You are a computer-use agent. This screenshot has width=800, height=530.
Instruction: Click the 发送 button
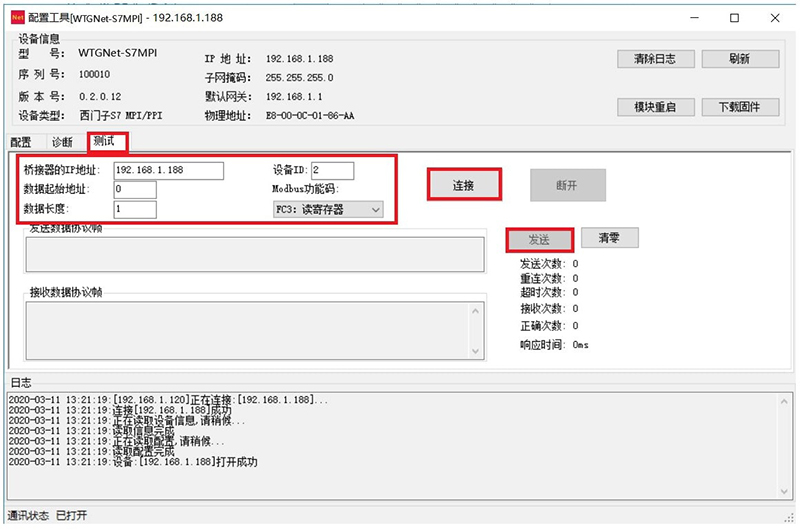click(539, 240)
